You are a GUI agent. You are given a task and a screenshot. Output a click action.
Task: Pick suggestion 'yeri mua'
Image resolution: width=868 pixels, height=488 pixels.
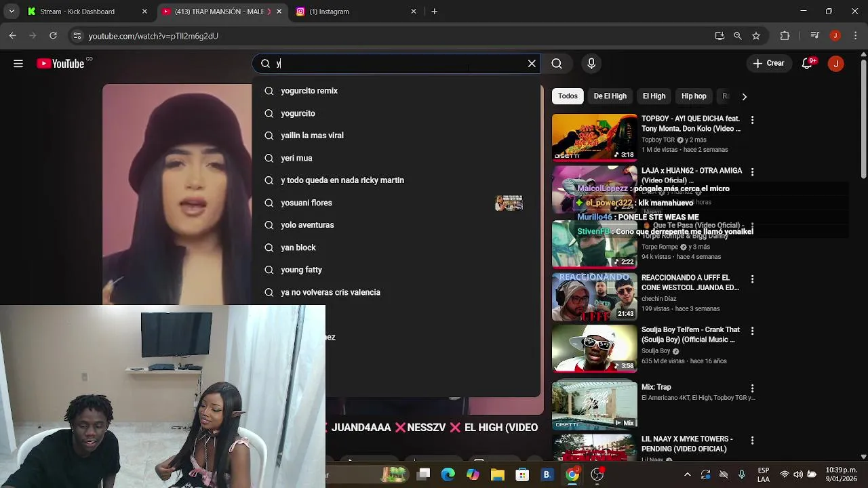pos(397,158)
